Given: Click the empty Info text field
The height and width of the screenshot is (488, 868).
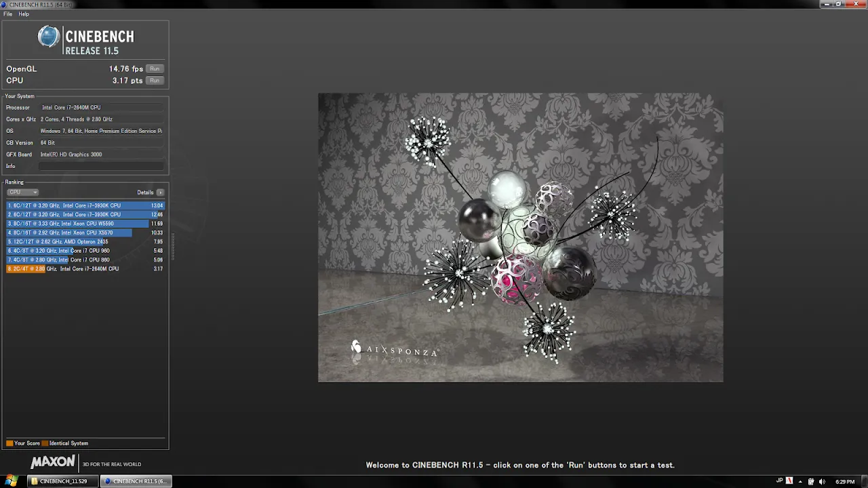Looking at the screenshot, I should 101,166.
